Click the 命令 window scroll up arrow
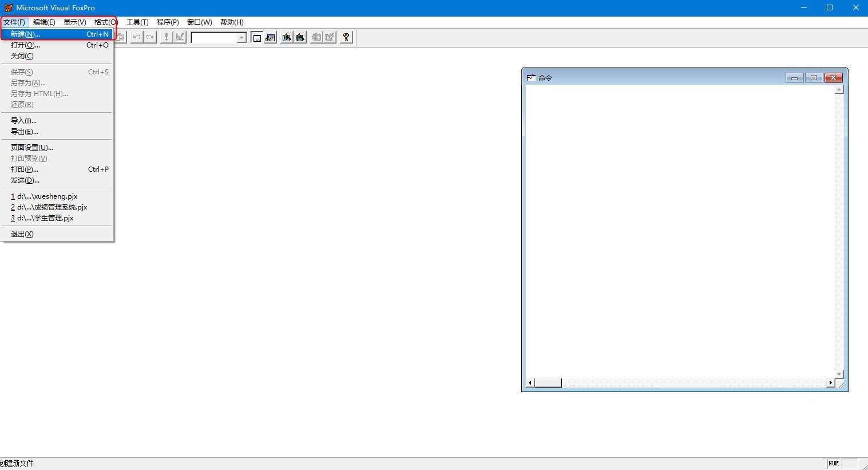 tap(839, 90)
